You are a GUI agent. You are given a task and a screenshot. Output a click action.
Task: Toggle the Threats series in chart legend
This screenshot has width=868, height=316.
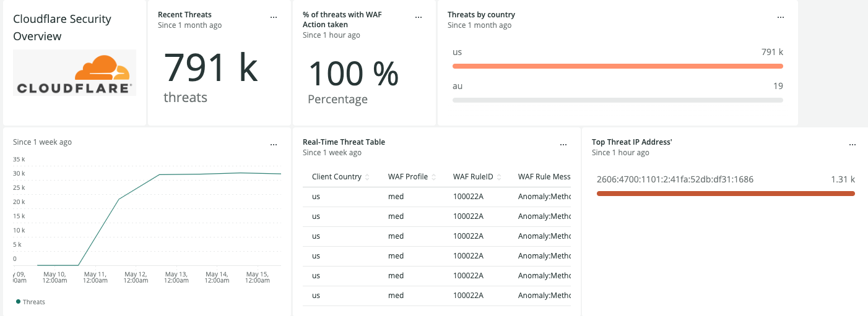click(x=30, y=302)
